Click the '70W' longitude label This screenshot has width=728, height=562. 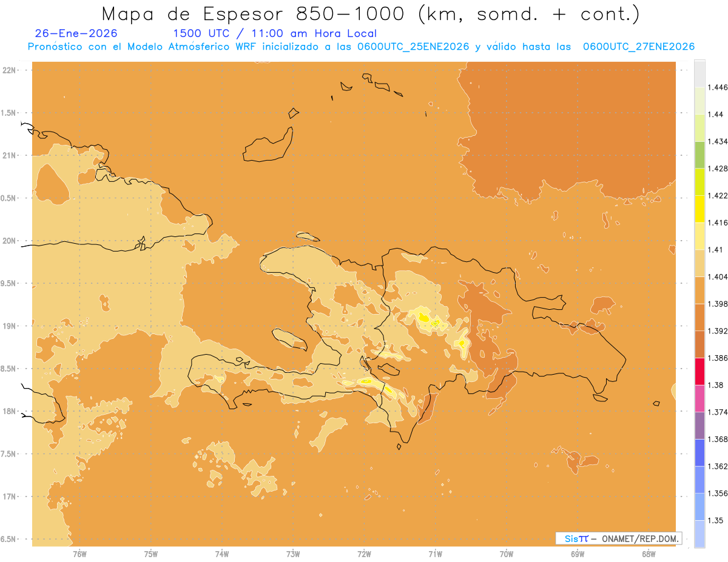[507, 554]
